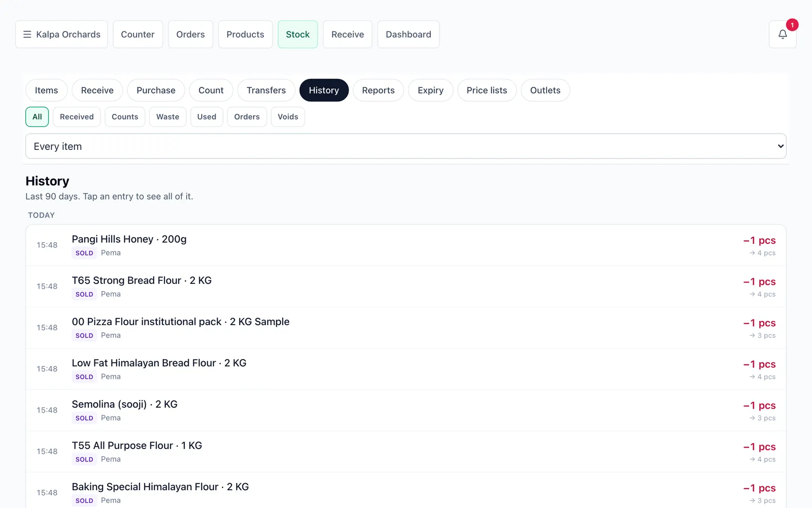Open the Baking Special Himalayan Flour entry
Viewport: 812px width, 508px height.
click(406, 490)
